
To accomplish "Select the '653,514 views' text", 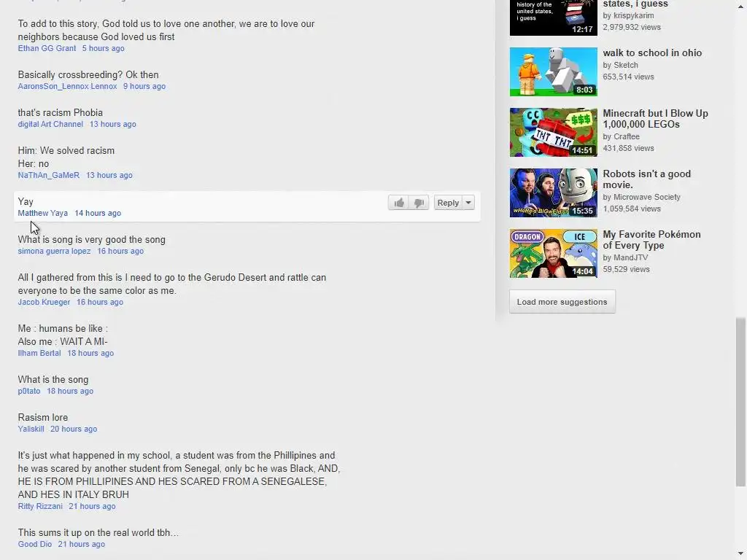I will pyautogui.click(x=628, y=77).
